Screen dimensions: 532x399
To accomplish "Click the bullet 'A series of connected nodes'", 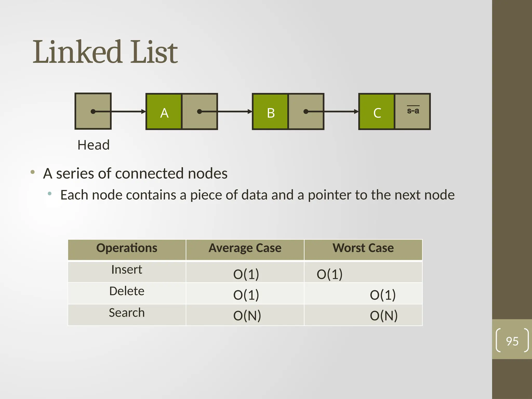I will 135,174.
